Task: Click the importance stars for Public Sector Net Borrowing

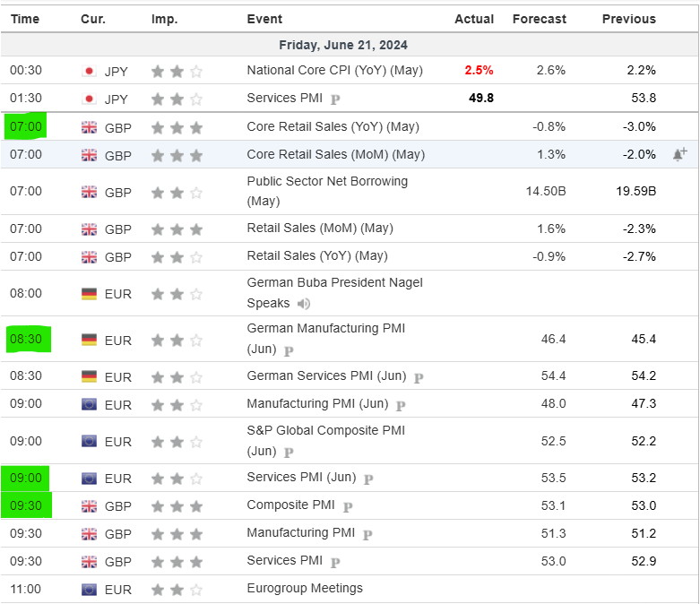Action: [177, 193]
